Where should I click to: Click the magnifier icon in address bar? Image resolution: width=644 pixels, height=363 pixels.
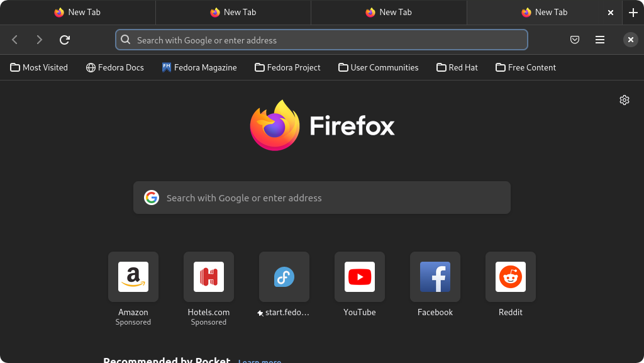126,40
